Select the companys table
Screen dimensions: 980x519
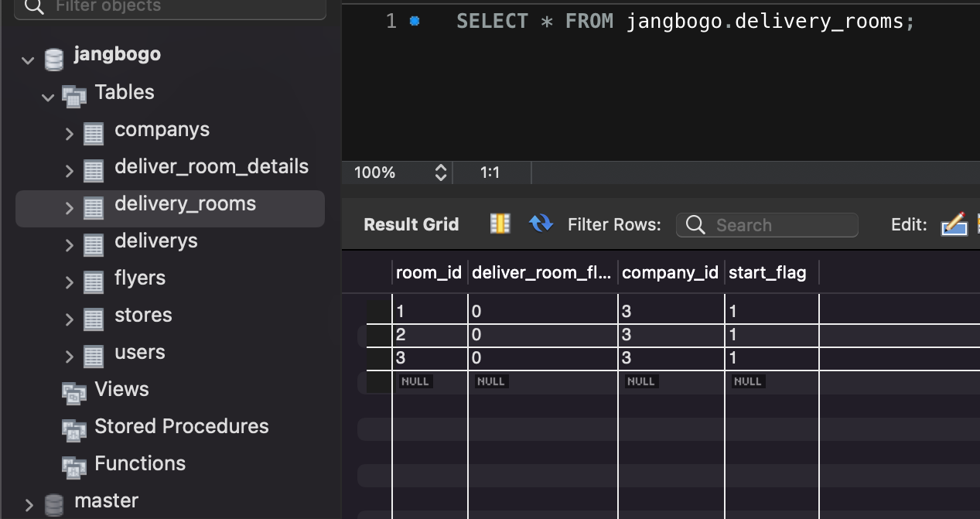point(162,130)
